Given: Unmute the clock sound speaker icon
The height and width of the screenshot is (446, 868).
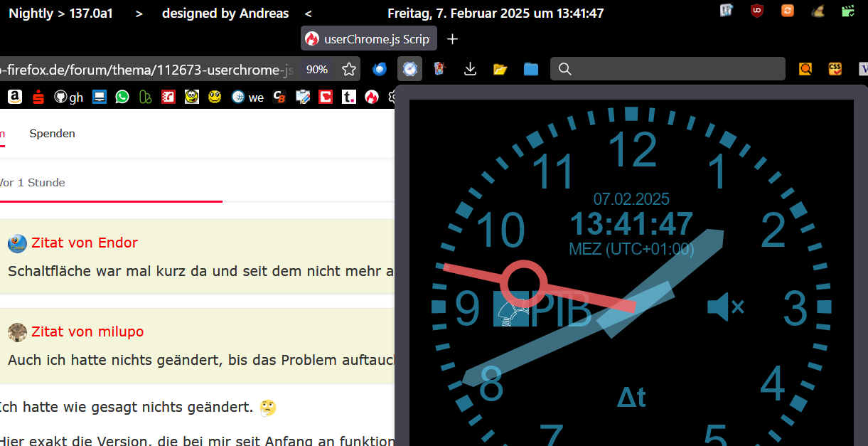Looking at the screenshot, I should coord(725,307).
